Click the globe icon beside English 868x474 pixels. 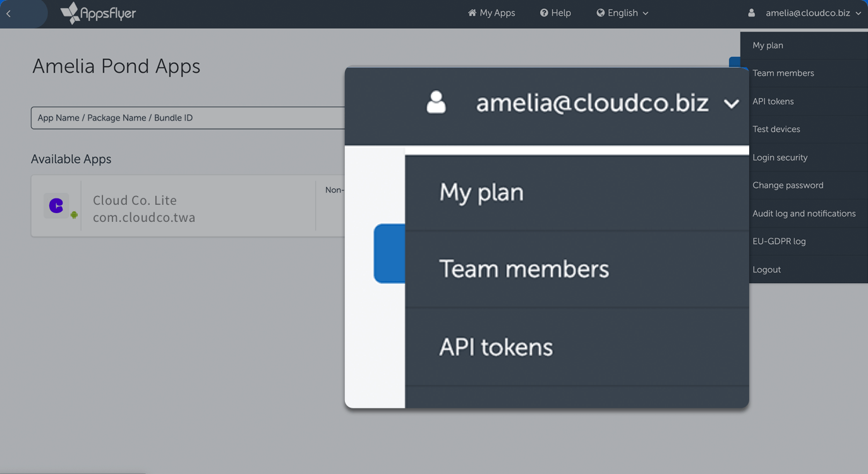(601, 13)
